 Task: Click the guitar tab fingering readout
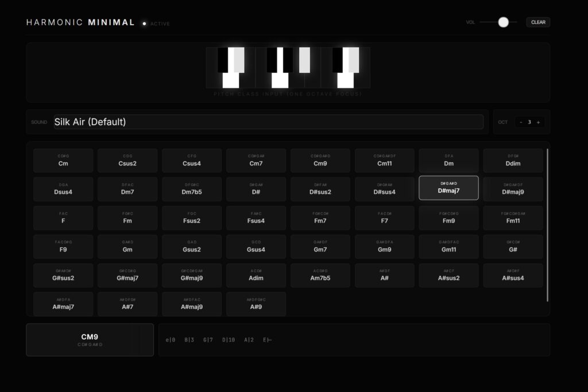[x=219, y=340]
